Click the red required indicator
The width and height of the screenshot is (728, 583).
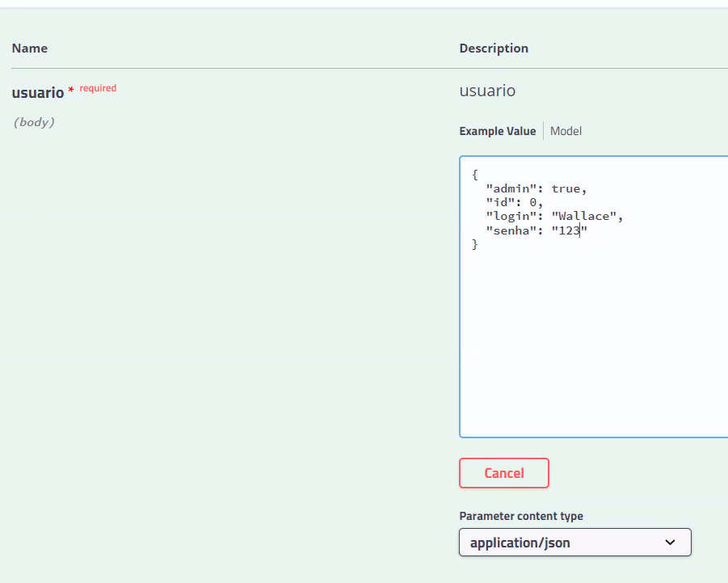tap(97, 88)
